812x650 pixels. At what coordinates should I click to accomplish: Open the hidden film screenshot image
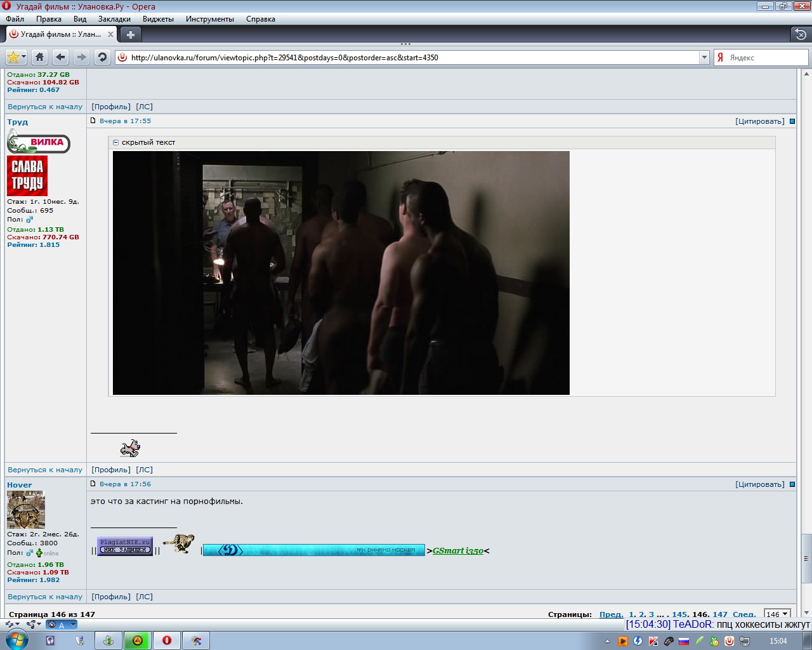341,273
